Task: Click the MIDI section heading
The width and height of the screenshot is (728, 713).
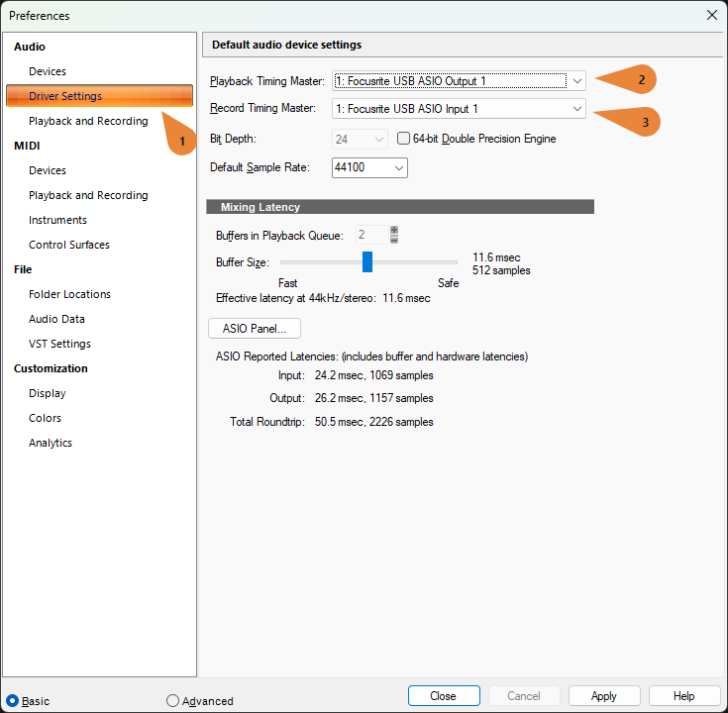Action: [27, 146]
